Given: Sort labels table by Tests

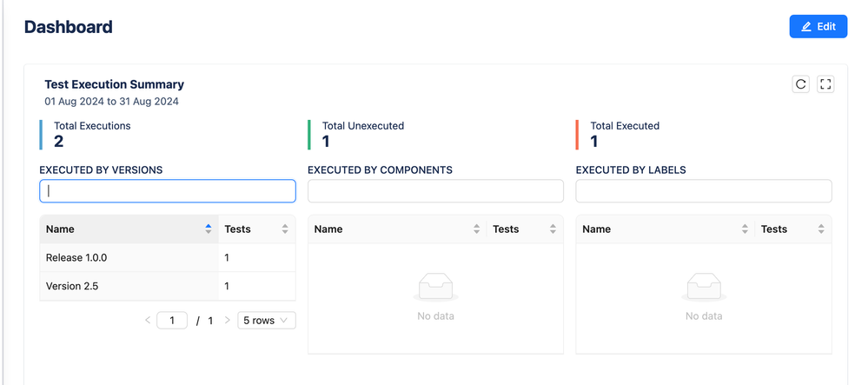Looking at the screenshot, I should 821,229.
